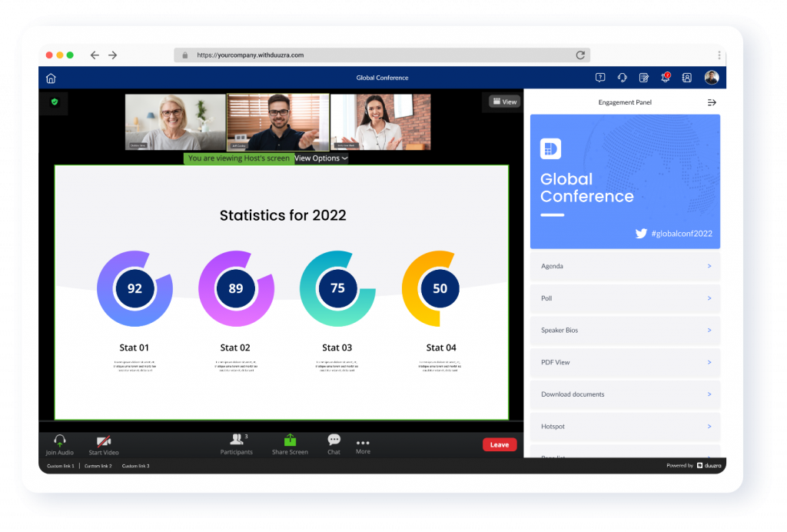Open the contacts address book icon

687,78
